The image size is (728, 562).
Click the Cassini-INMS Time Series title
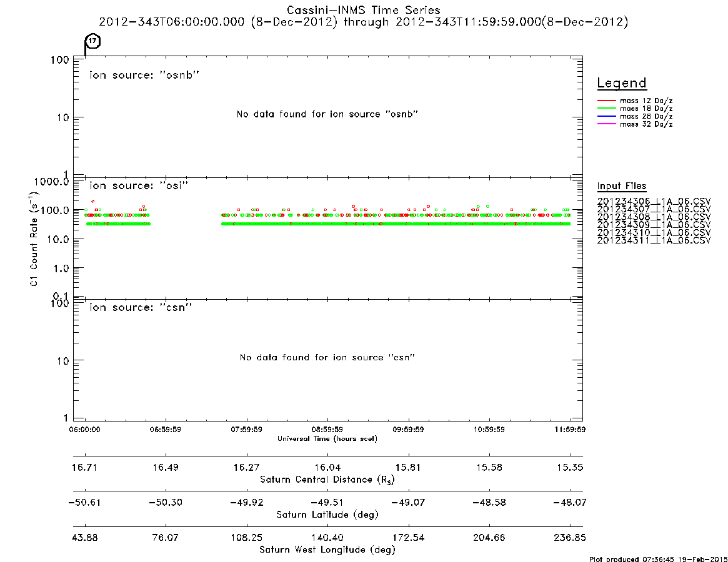click(x=364, y=10)
